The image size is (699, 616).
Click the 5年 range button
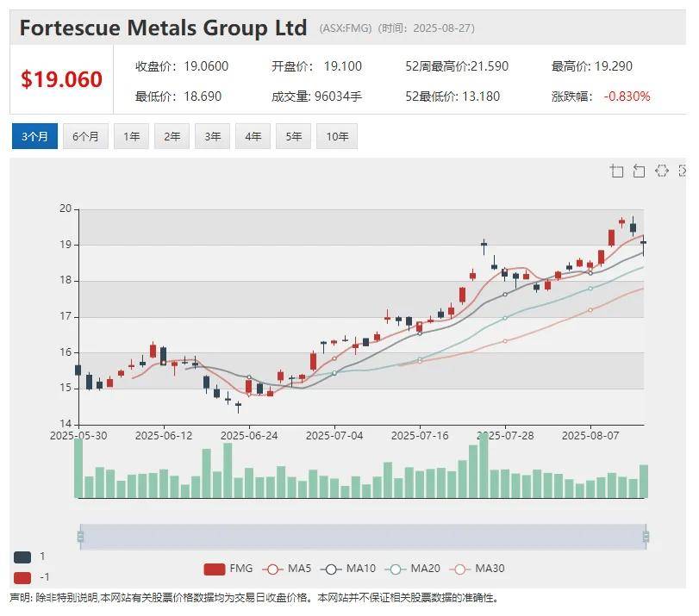(296, 135)
